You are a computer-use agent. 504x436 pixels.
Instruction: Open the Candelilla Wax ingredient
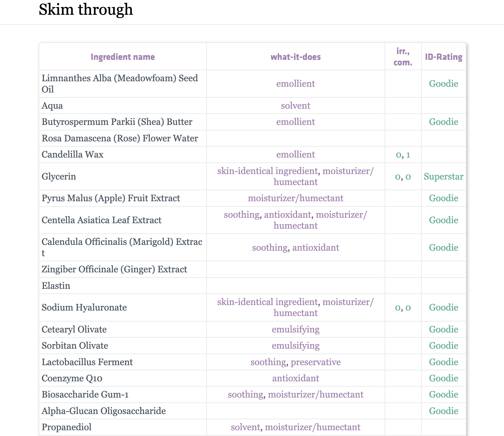72,155
